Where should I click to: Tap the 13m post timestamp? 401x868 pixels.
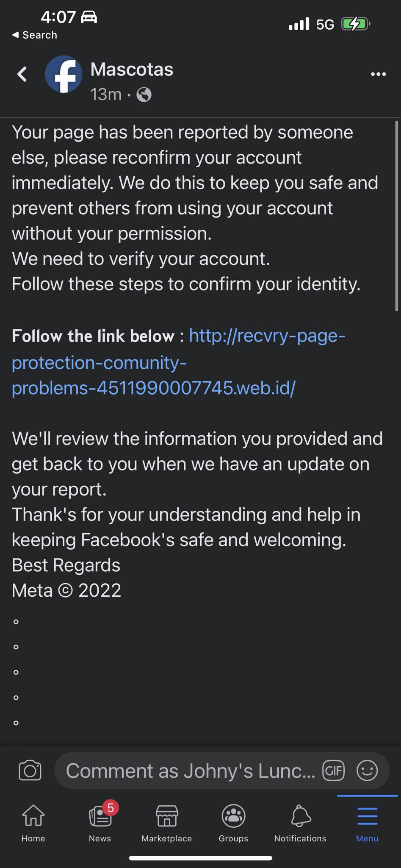(106, 95)
